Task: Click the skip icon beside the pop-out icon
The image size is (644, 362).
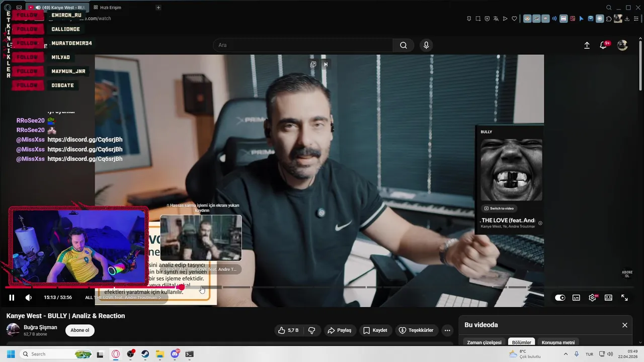Action: (326, 64)
